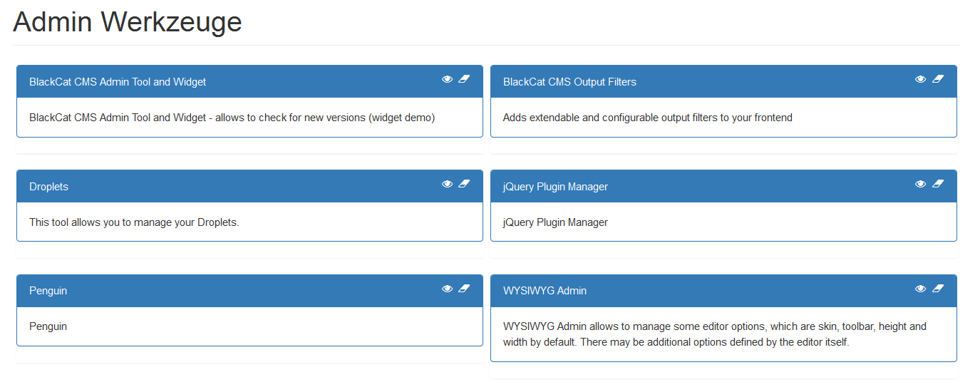This screenshot has height=387, width=980.
Task: Click the 'Admin Werkzeuge' page heading
Action: tap(128, 22)
